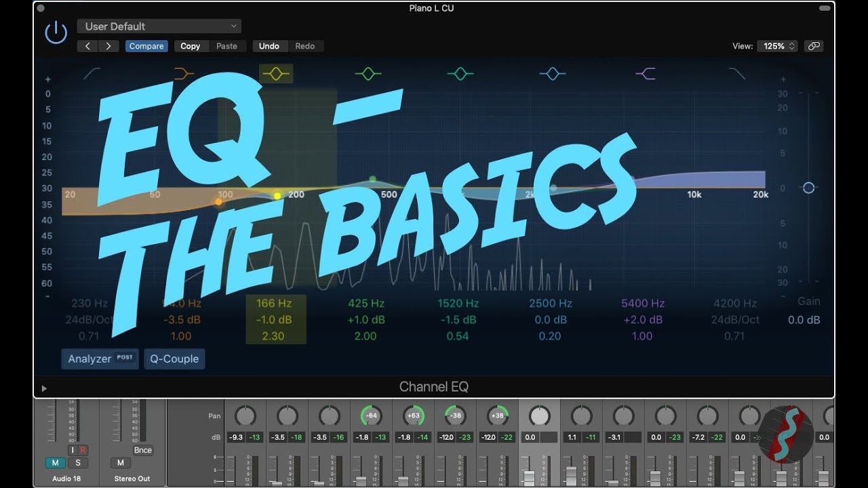Click the +1.0 dB gain value

[366, 319]
